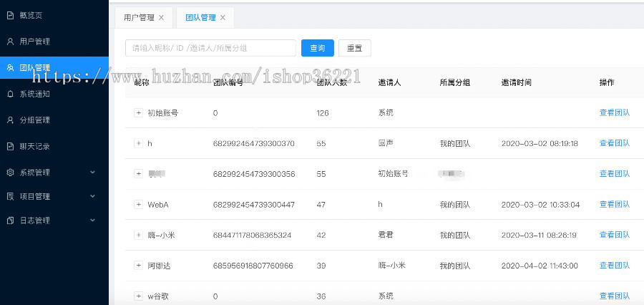Click inviter 君君 cell
Screen dimensions: 644x305
386,235
